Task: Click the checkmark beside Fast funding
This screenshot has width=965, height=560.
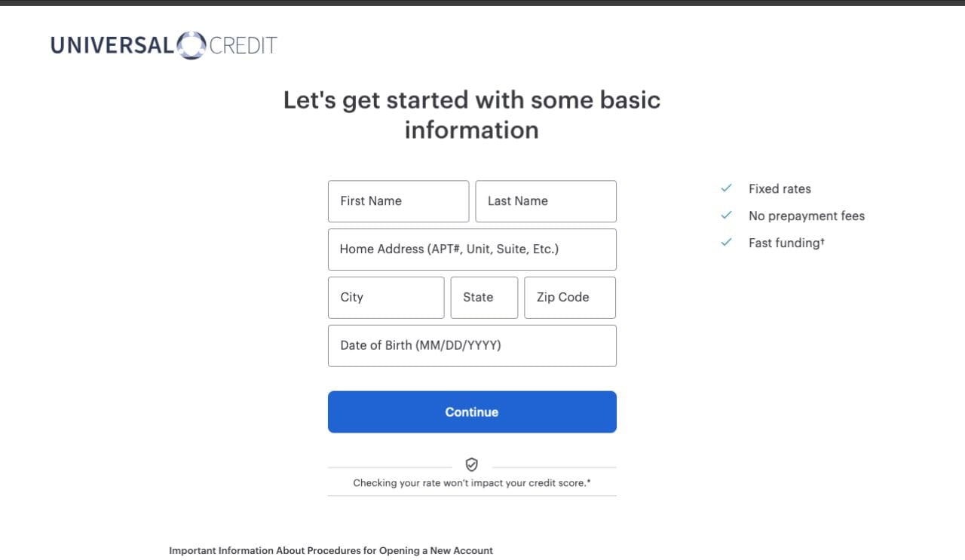Action: pos(727,243)
